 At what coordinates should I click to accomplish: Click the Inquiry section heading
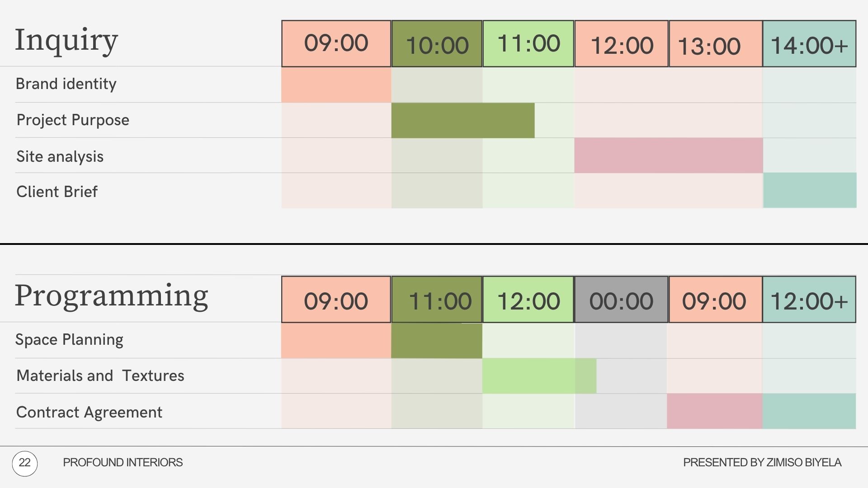pyautogui.click(x=66, y=41)
